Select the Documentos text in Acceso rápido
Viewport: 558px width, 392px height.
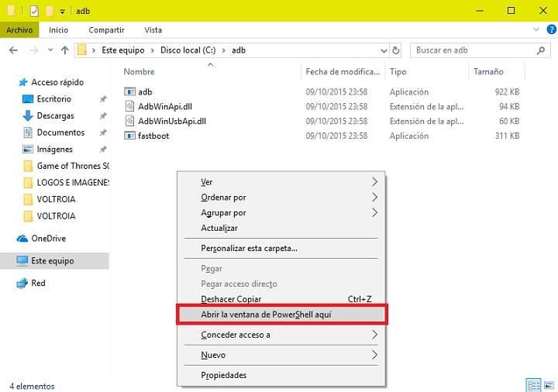(61, 132)
